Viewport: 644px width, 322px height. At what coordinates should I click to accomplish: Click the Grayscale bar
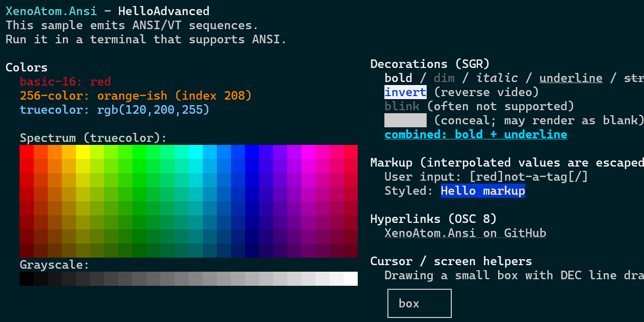pos(189,278)
